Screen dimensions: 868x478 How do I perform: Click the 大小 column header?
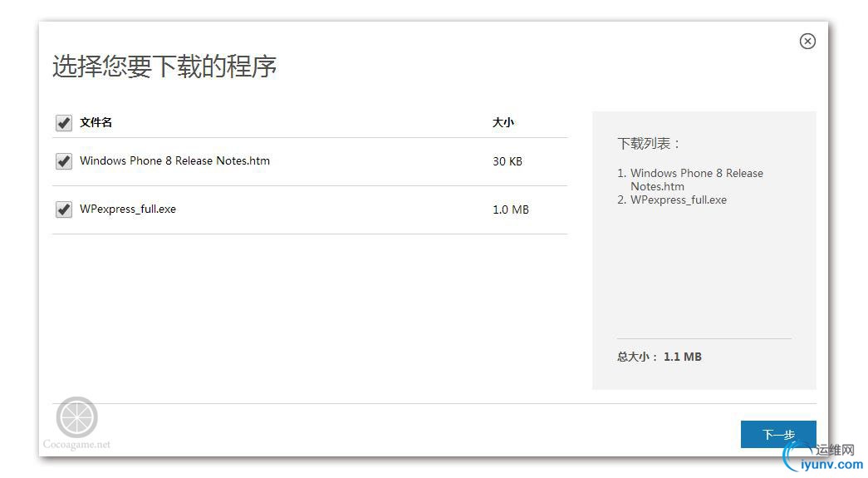tap(503, 123)
